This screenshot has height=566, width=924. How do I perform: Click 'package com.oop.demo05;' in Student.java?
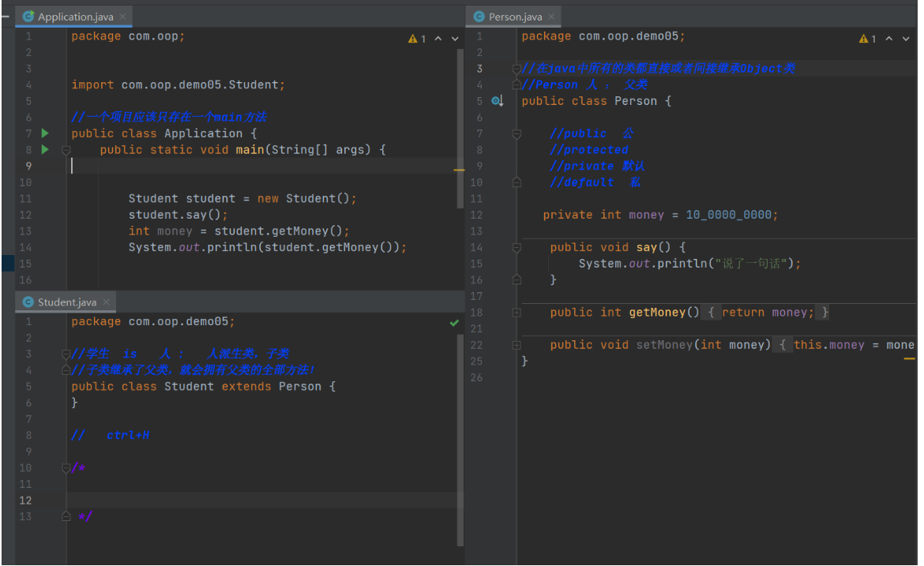pyautogui.click(x=153, y=321)
